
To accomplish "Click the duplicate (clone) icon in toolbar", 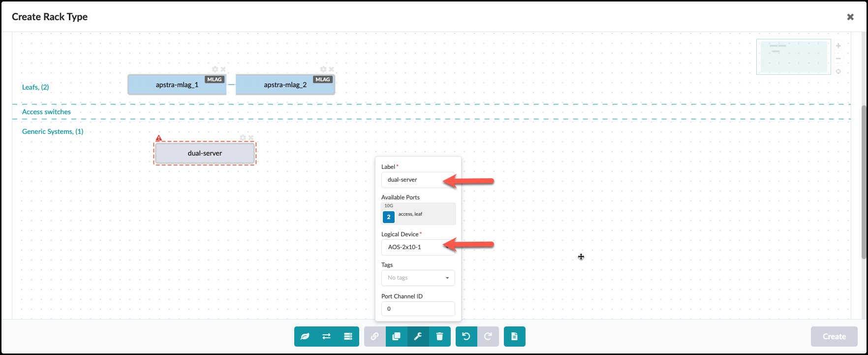I will [396, 337].
